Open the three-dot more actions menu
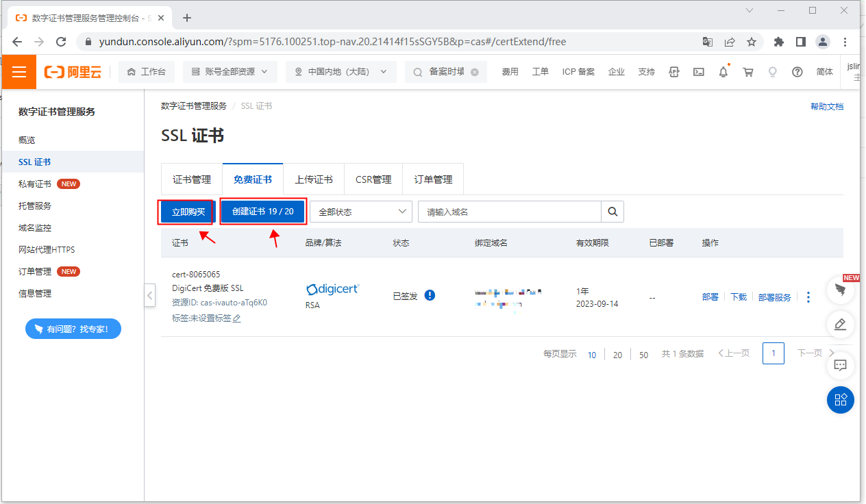This screenshot has width=866, height=504. (808, 297)
